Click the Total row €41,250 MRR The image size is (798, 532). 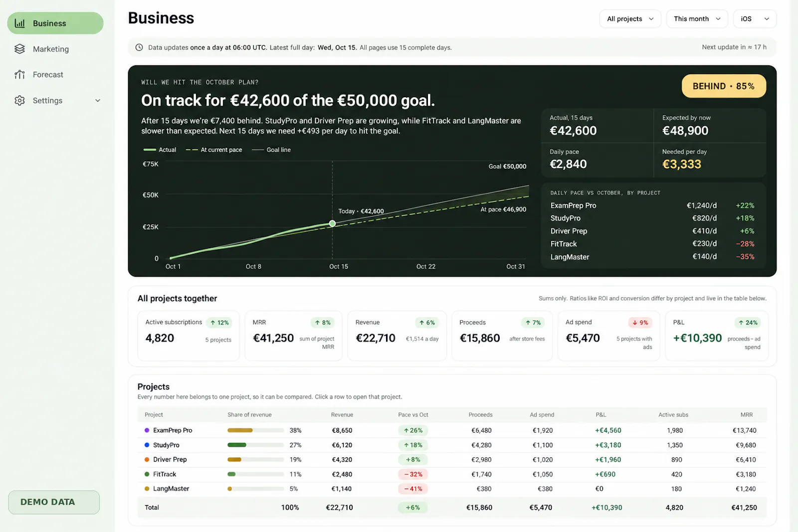point(744,508)
